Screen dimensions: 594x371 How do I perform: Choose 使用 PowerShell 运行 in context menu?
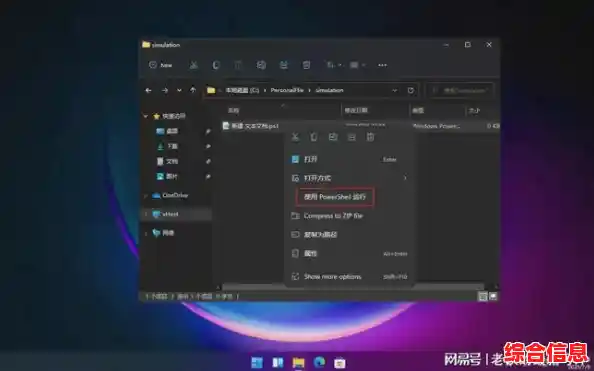(335, 197)
